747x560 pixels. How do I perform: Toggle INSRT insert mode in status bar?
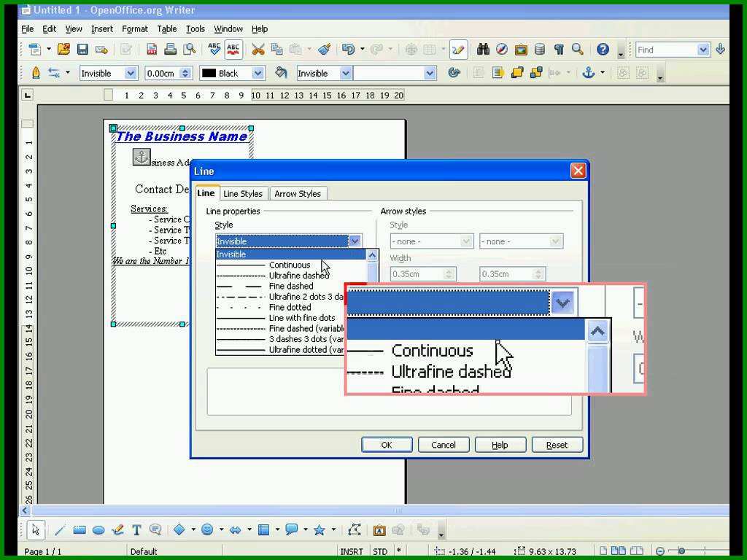click(352, 551)
